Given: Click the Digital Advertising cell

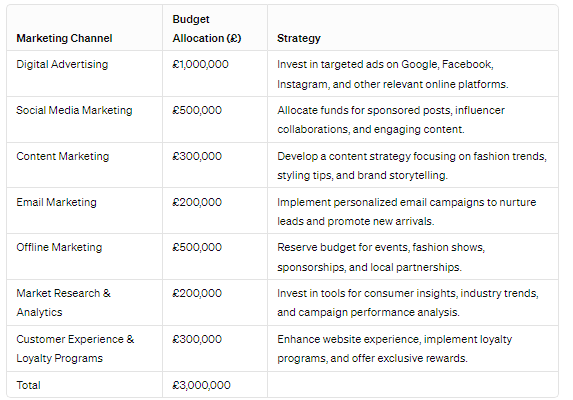Looking at the screenshot, I should click(x=62, y=64).
